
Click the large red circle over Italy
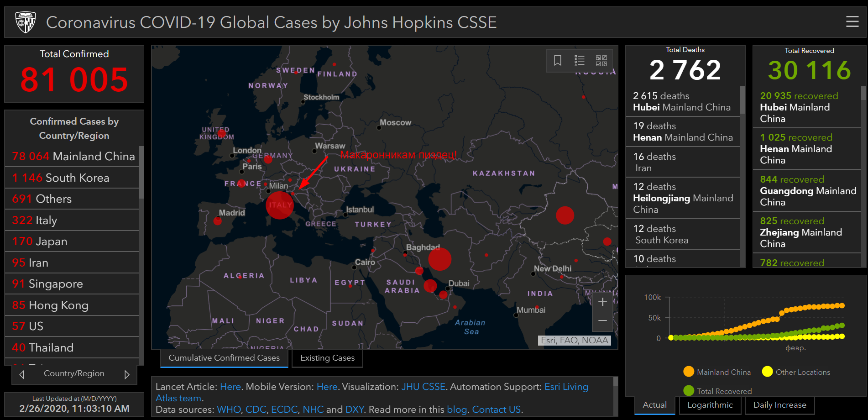tap(279, 205)
